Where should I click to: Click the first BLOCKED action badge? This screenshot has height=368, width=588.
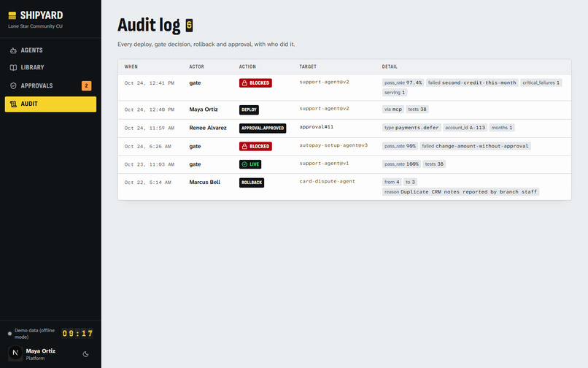(255, 83)
